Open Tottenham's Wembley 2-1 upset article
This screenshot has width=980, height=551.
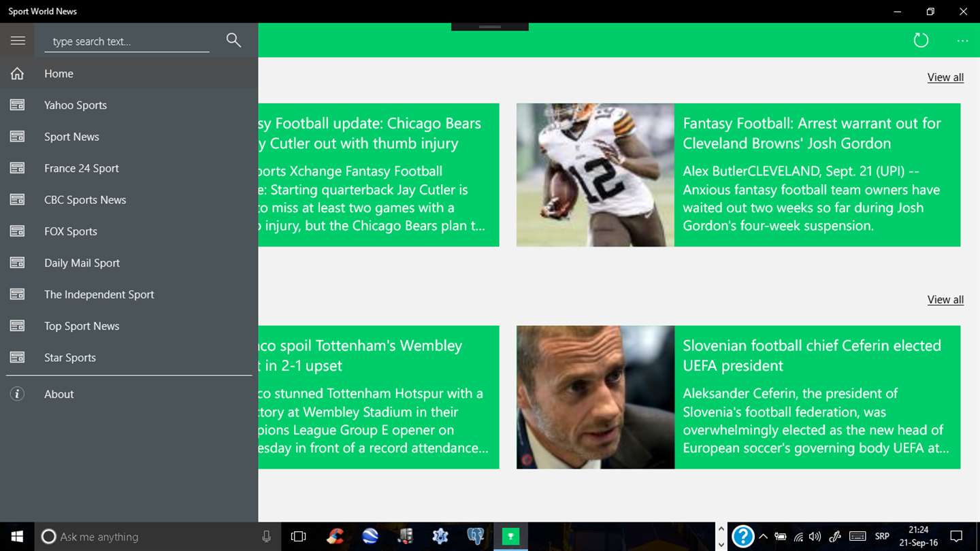click(x=379, y=397)
